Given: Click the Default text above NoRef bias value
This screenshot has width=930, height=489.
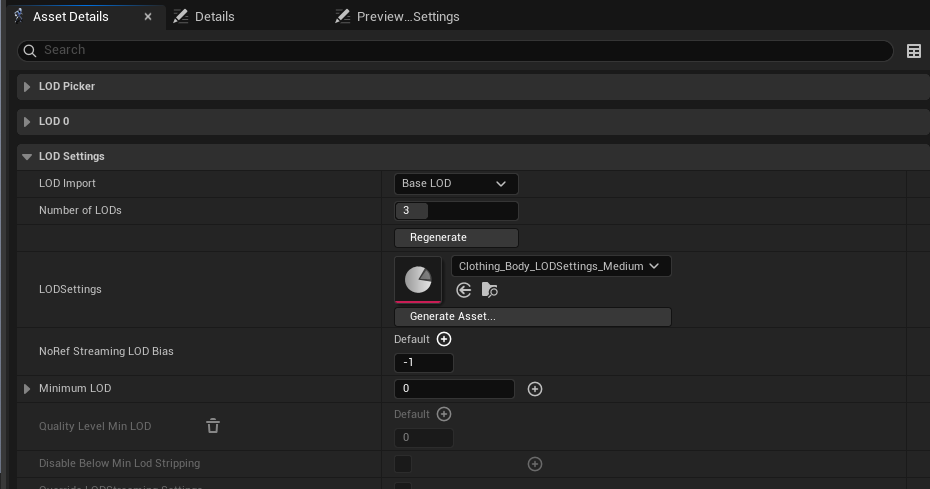Looking at the screenshot, I should click(412, 339).
